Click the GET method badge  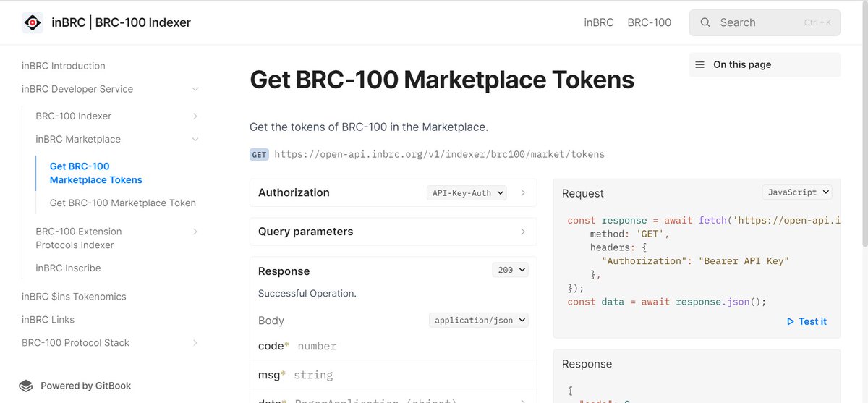pos(259,154)
